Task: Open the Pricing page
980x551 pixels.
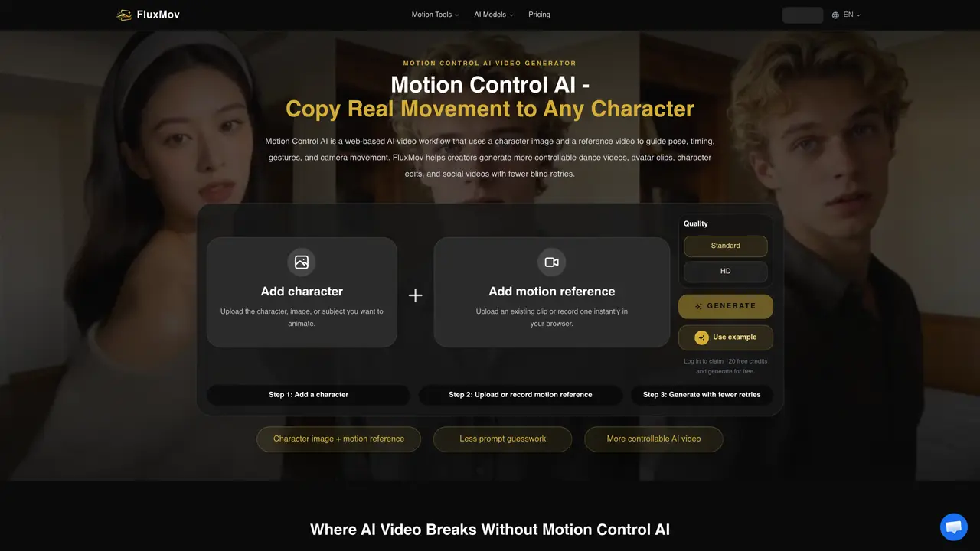Action: pyautogui.click(x=539, y=15)
